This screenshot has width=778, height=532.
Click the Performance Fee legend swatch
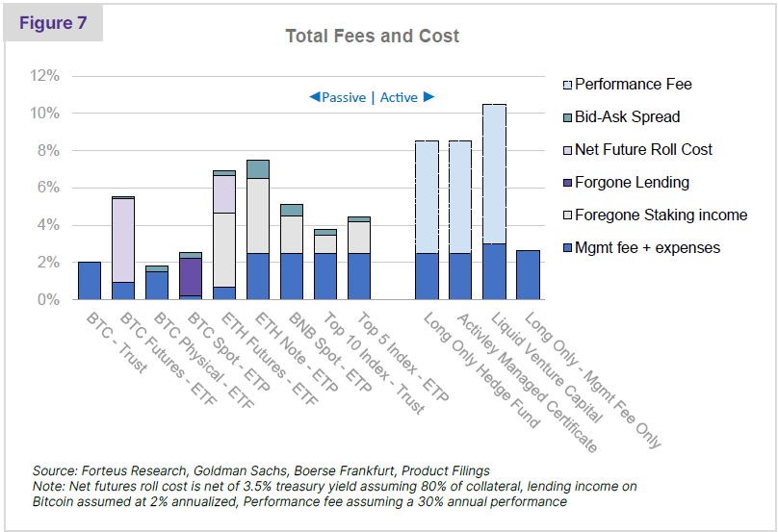(x=568, y=86)
